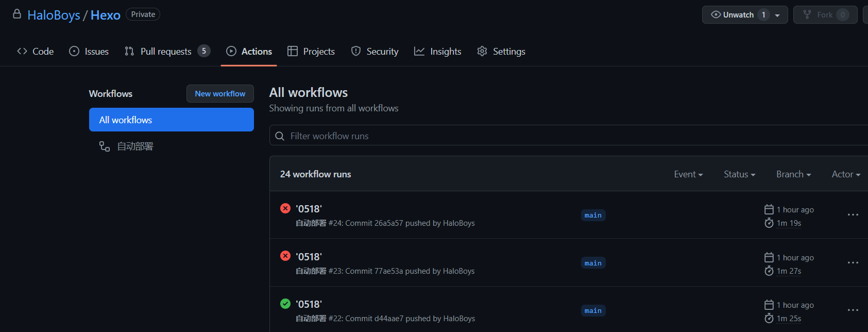Switch to the Pull requests tab
The image size is (868, 332).
click(x=166, y=52)
